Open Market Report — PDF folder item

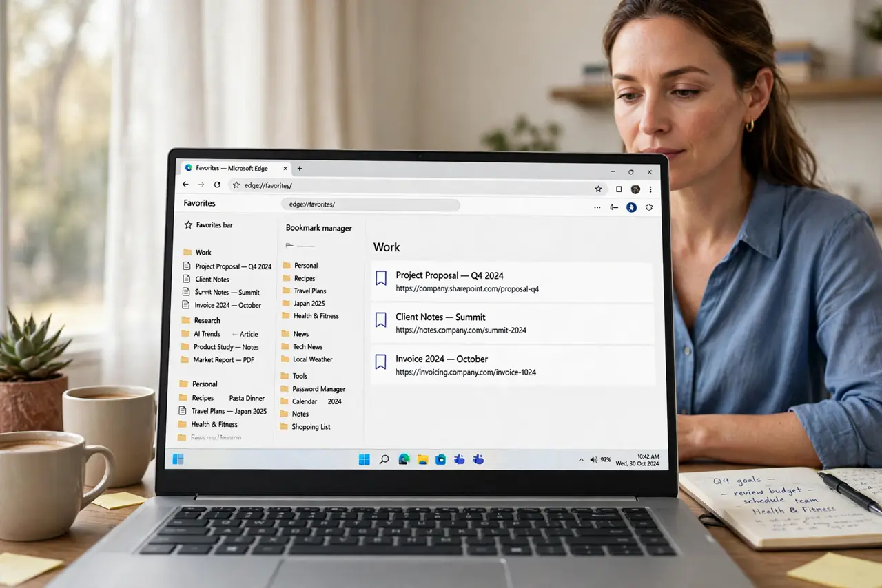click(x=217, y=359)
